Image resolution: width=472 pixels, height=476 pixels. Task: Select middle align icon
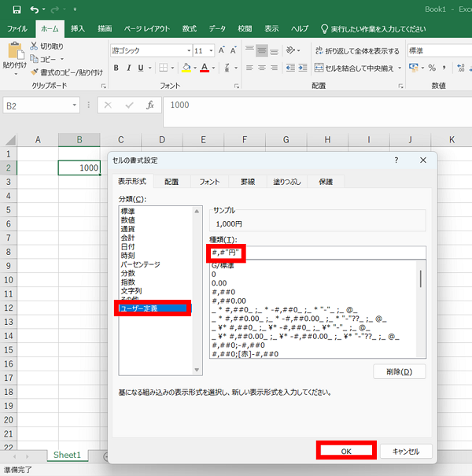pos(262,50)
